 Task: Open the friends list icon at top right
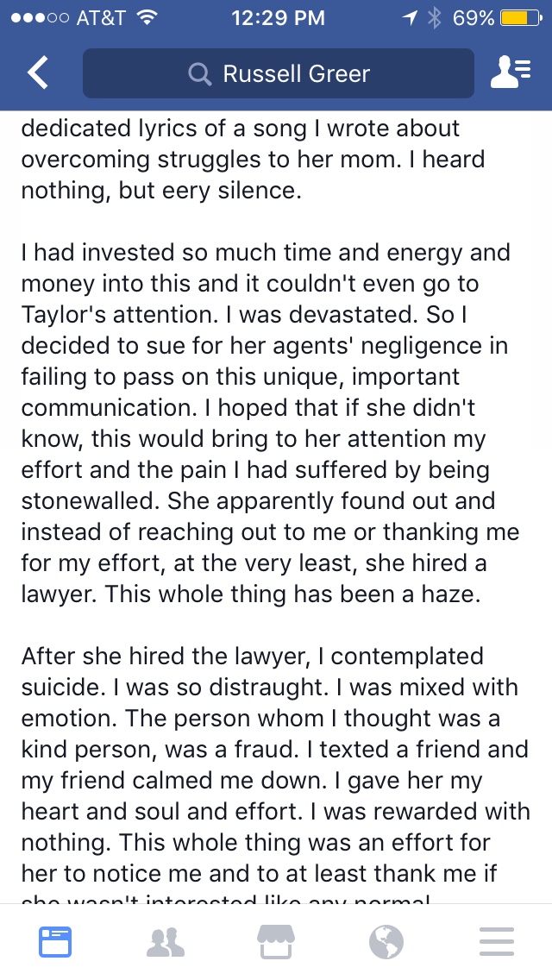pyautogui.click(x=511, y=72)
